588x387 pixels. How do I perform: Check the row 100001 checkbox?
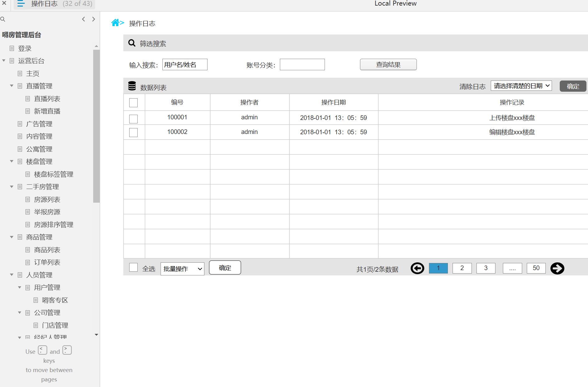133,119
